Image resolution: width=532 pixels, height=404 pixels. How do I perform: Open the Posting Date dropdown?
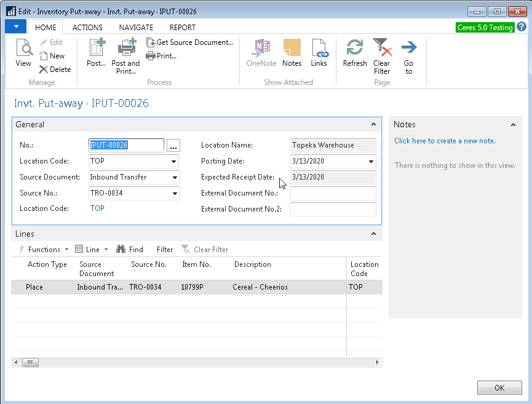point(371,162)
